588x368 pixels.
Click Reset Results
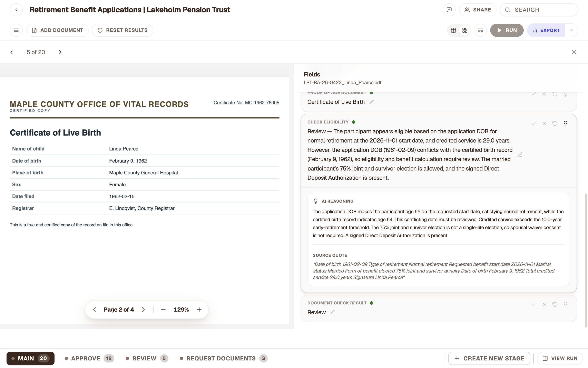tap(122, 30)
